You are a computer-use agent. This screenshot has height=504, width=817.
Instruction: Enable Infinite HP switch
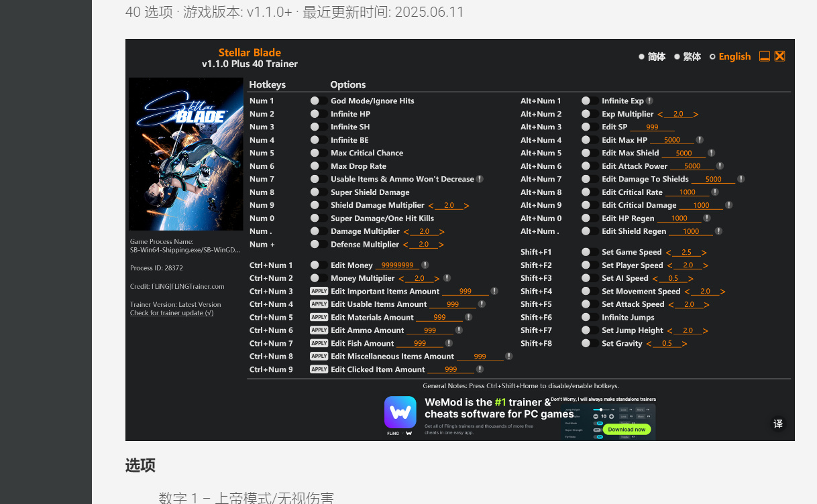pyautogui.click(x=319, y=114)
